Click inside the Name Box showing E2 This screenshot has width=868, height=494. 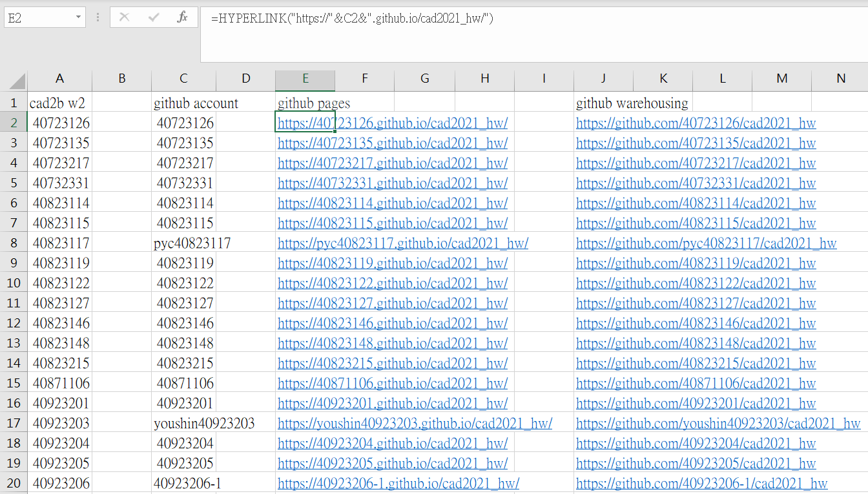tap(39, 17)
